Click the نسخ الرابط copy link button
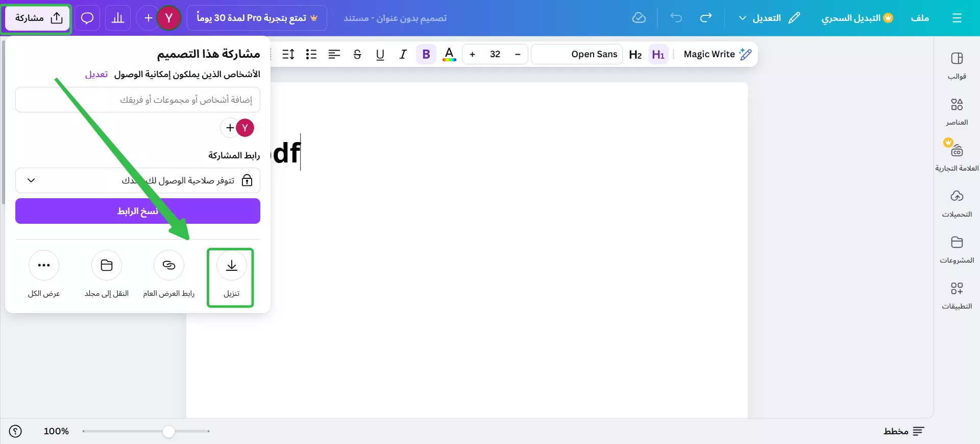This screenshot has height=444, width=980. pyautogui.click(x=138, y=211)
